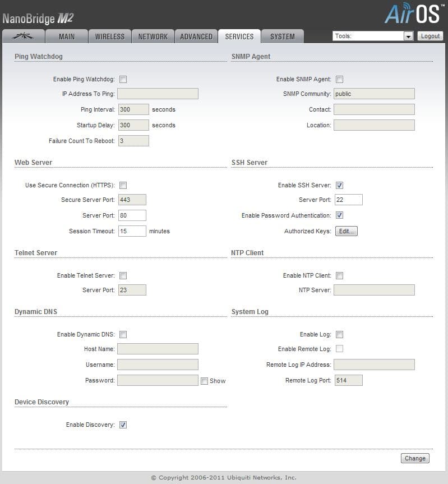Edit the SSH Authorized Keys
This screenshot has height=484, width=448.
347,231
